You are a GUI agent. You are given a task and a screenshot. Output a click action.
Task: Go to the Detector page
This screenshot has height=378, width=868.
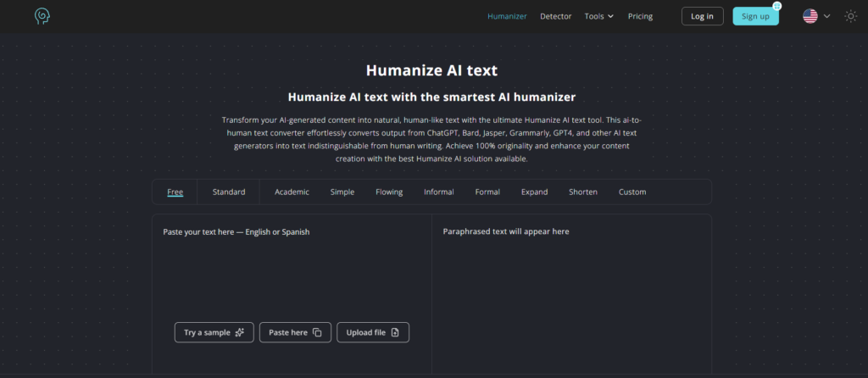(556, 16)
